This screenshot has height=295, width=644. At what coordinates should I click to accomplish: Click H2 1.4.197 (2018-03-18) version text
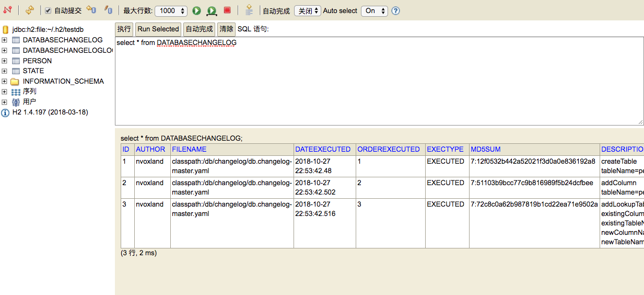[50, 112]
